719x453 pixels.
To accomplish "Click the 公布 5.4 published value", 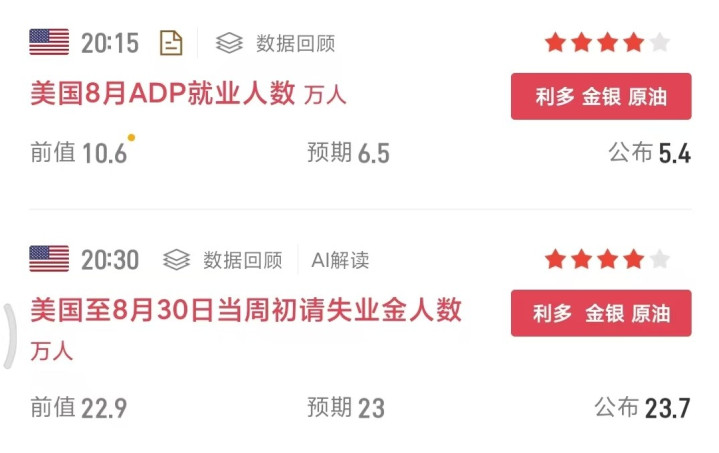I will click(649, 153).
